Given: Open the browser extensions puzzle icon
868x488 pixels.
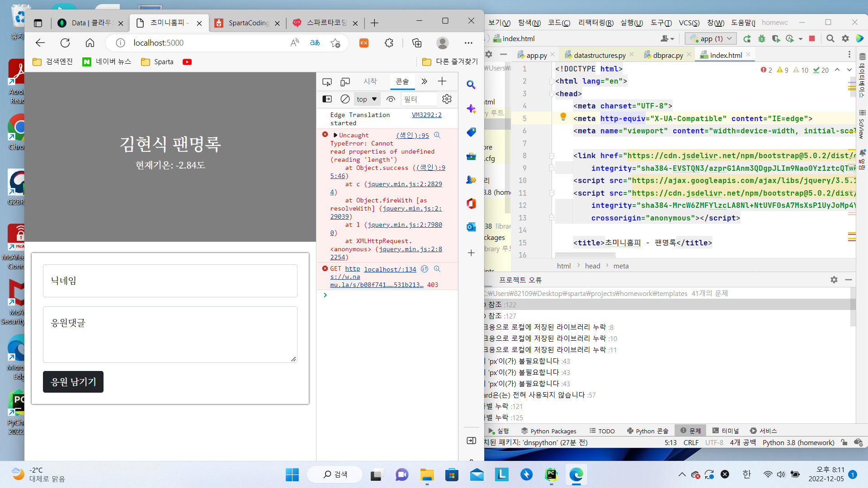Looking at the screenshot, I should tap(389, 43).
